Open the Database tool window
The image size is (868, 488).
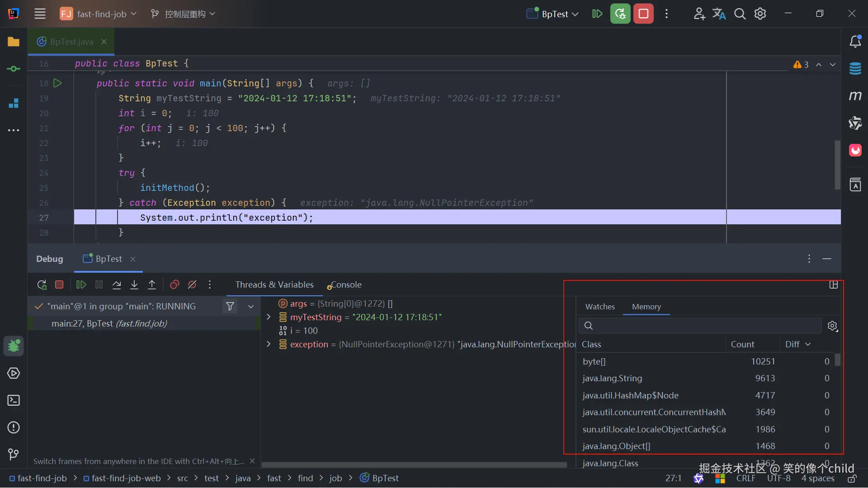click(x=855, y=69)
